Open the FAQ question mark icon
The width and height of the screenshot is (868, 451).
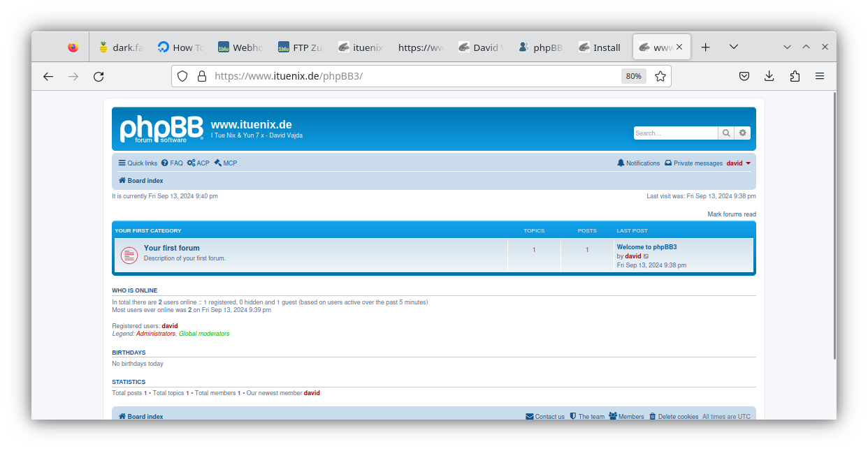(x=166, y=163)
